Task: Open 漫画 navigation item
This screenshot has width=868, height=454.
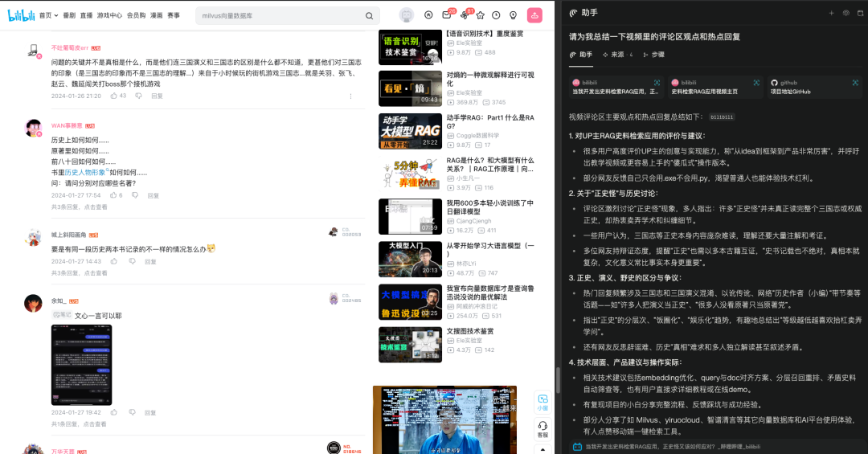Action: pos(157,15)
